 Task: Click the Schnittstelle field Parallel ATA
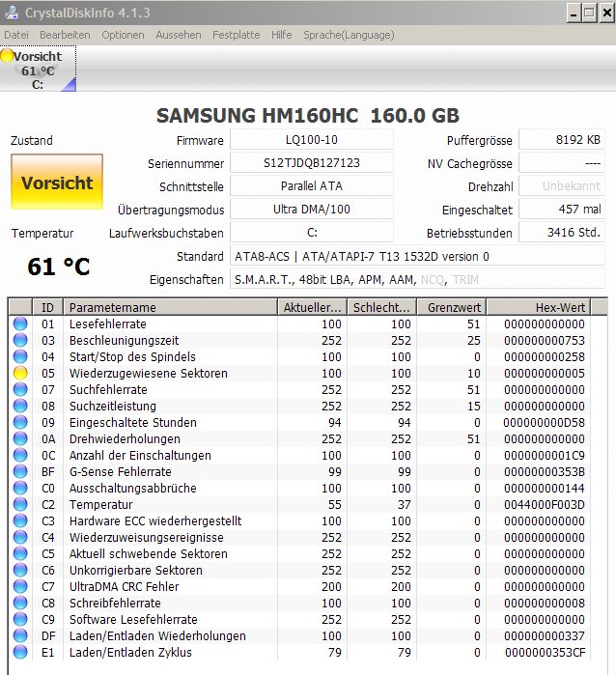point(312,186)
